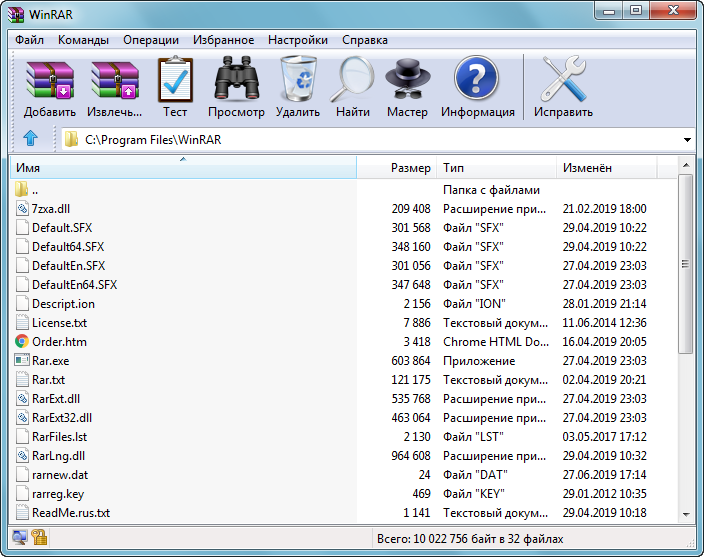Click date 03.05.2017 17:12
704x557 pixels.
(x=604, y=437)
